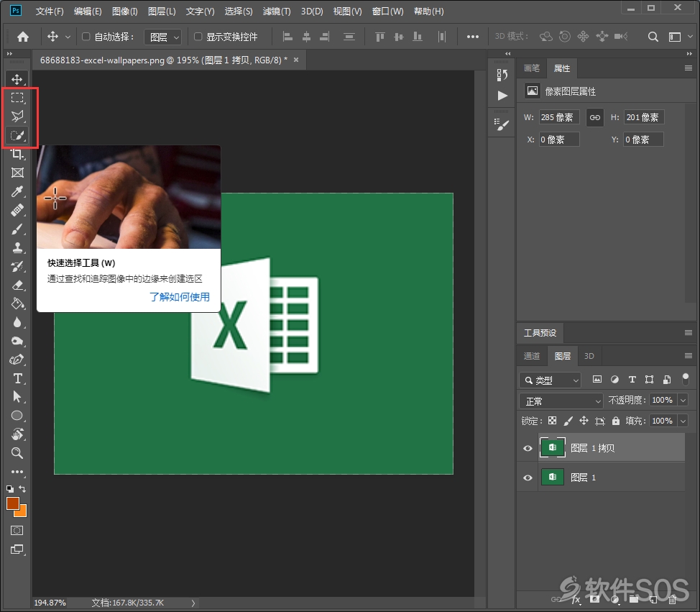The height and width of the screenshot is (612, 700).
Task: Select the Move tool in the toolbox
Action: [x=17, y=79]
